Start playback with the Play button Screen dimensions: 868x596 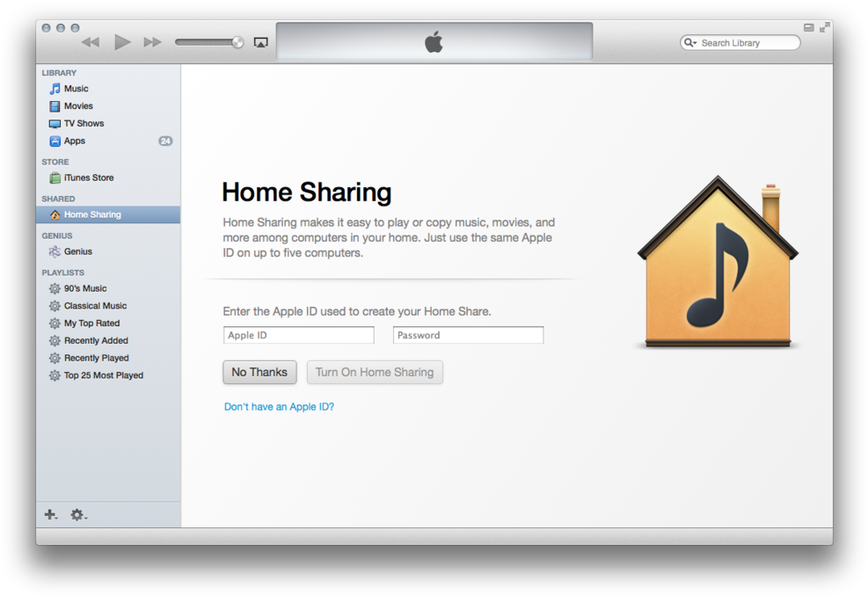[x=122, y=42]
